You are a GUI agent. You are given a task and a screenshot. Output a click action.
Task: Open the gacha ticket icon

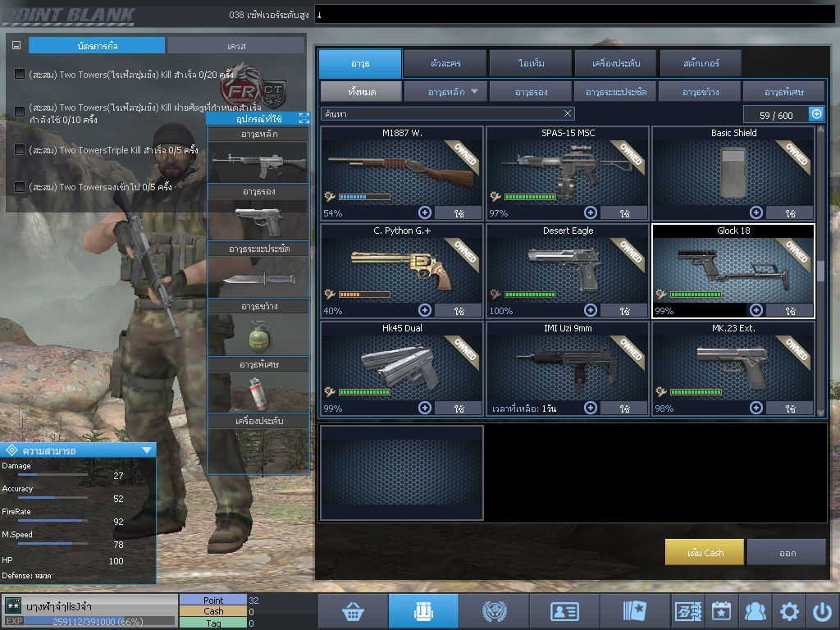[x=688, y=610]
